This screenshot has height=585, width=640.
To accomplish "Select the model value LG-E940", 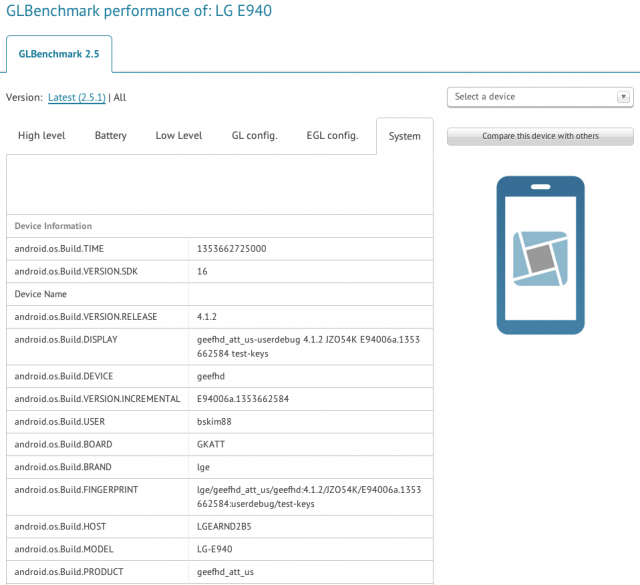I will pos(214,549).
